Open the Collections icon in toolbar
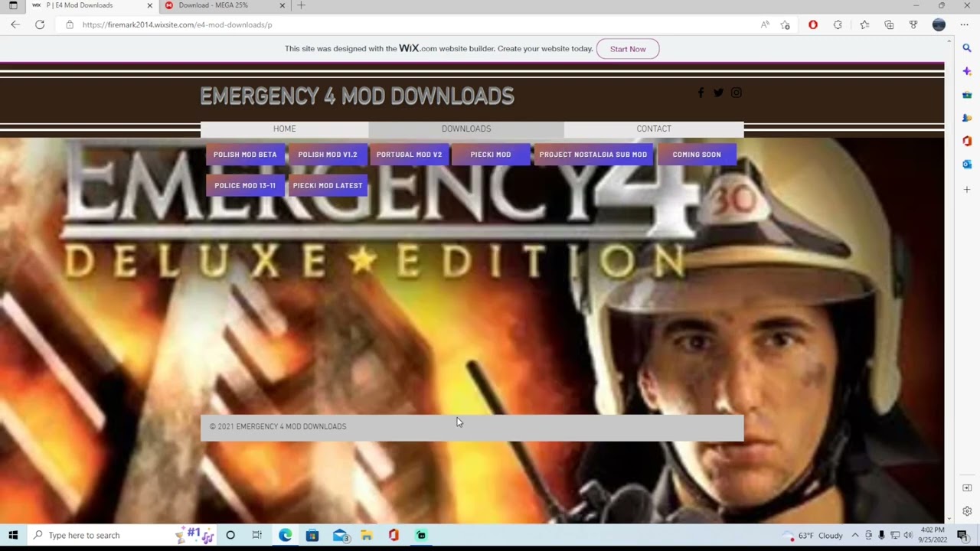 click(889, 24)
